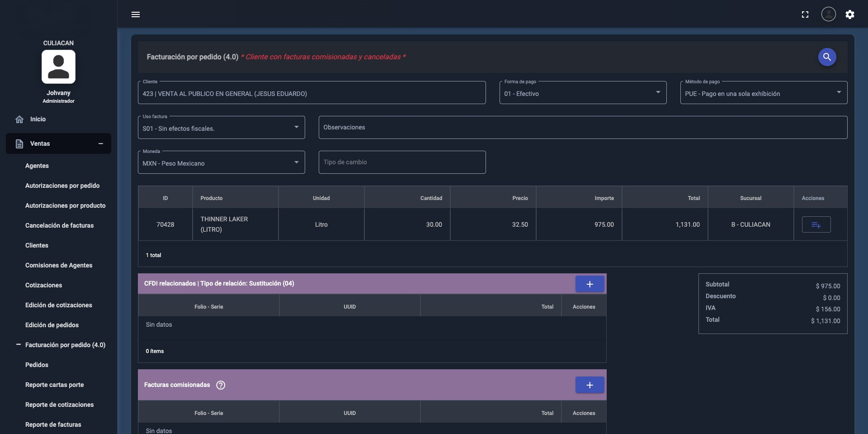The height and width of the screenshot is (434, 868).
Task: Click the Precio column header
Action: point(493,198)
